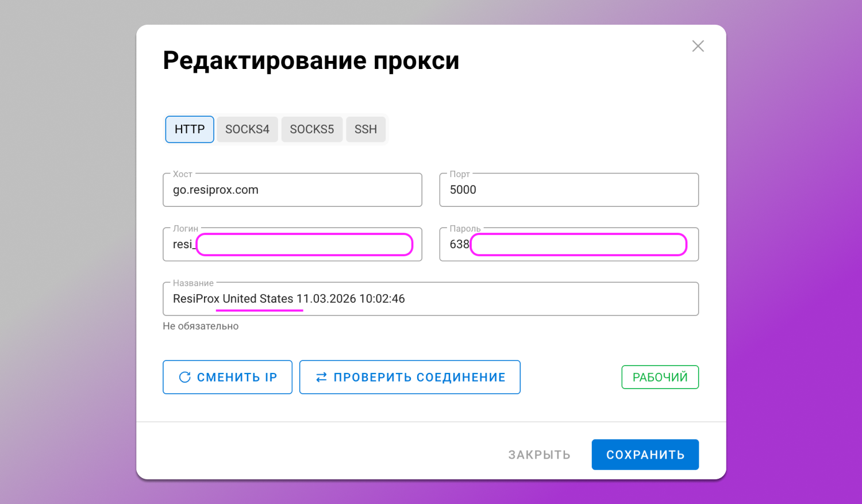Viewport: 862px width, 504px height.
Task: Click the refresh icon in СМЕНИТЬ IP button
Action: [x=184, y=377]
